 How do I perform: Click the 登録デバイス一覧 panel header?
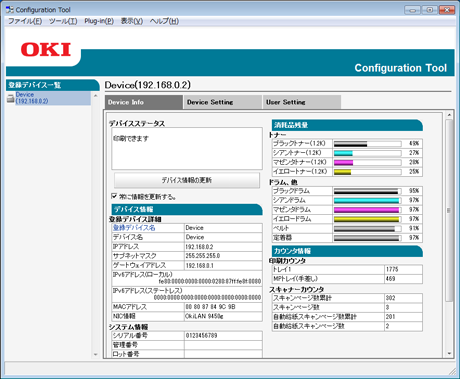tap(52, 85)
